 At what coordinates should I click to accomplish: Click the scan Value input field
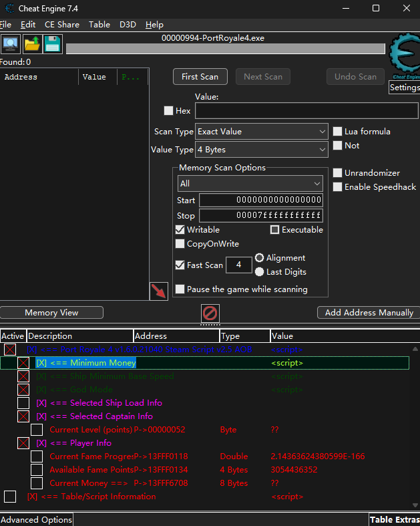pos(306,111)
